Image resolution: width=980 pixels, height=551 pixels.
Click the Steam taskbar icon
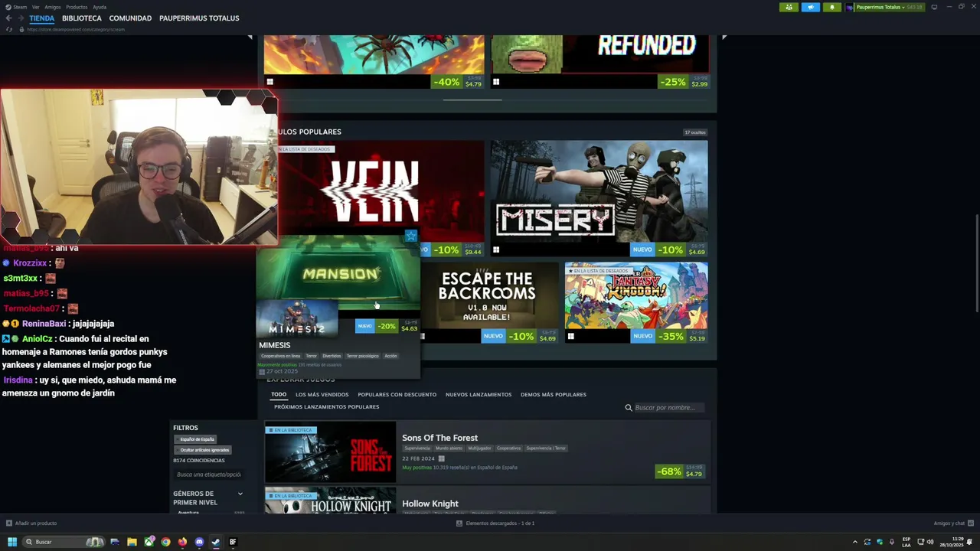[216, 542]
